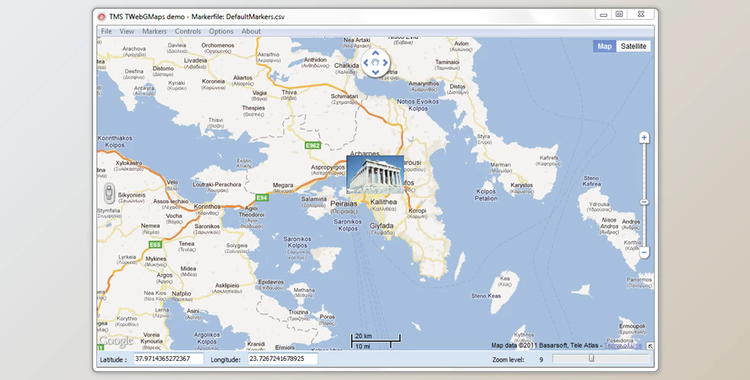The width and height of the screenshot is (750, 380).
Task: Open the Controls menu
Action: (x=188, y=31)
